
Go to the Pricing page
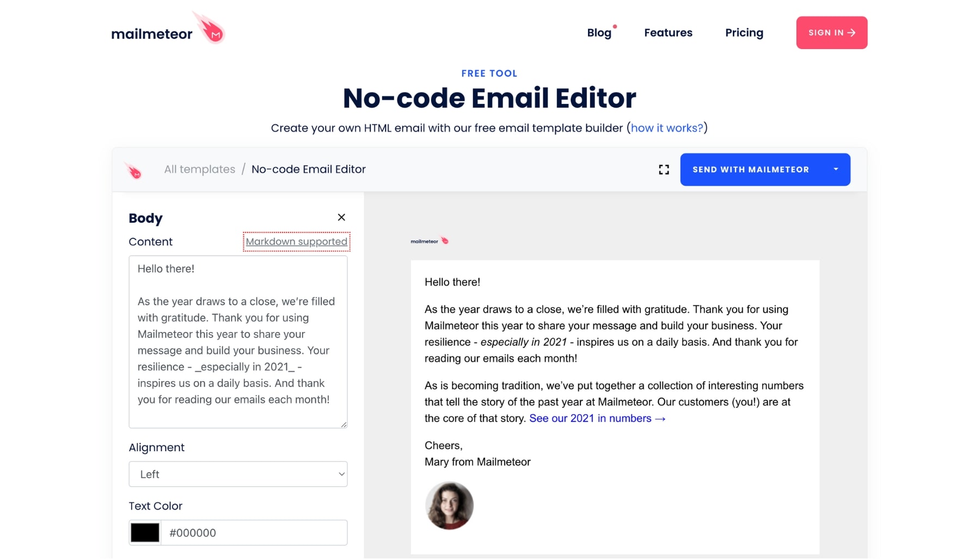tap(744, 33)
